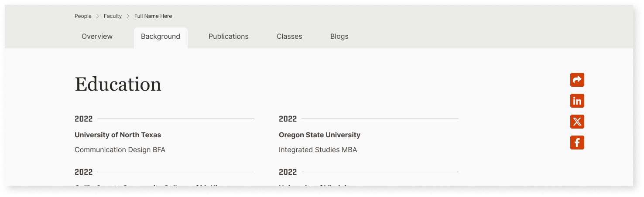This screenshot has width=644, height=197.
Task: Open the Publications tab
Action: click(x=228, y=37)
